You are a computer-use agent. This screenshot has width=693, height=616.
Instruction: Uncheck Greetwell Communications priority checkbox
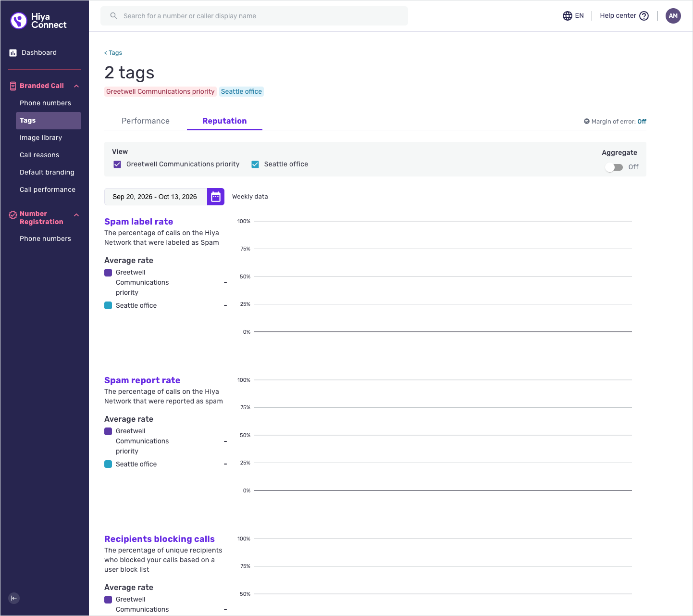point(117,164)
